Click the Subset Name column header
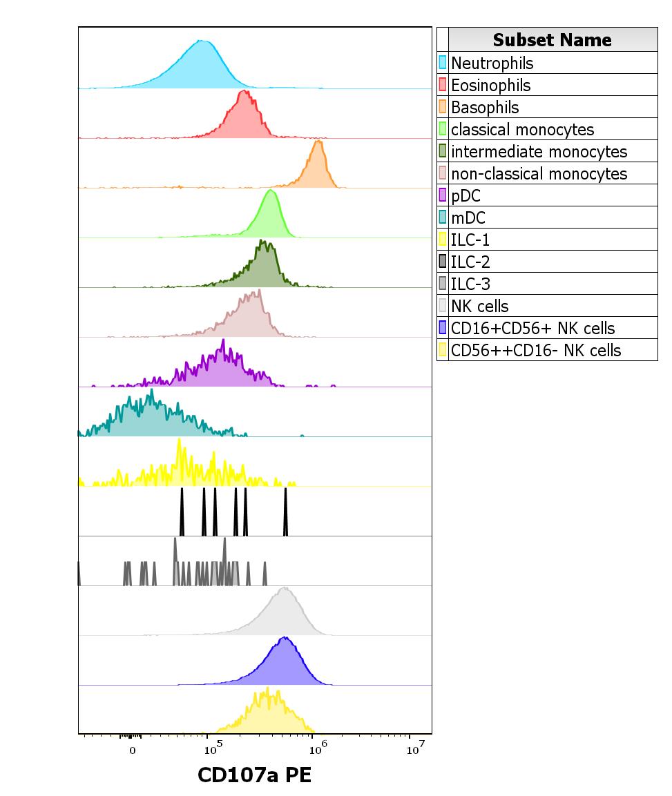This screenshot has width=672, height=796. pos(552,40)
